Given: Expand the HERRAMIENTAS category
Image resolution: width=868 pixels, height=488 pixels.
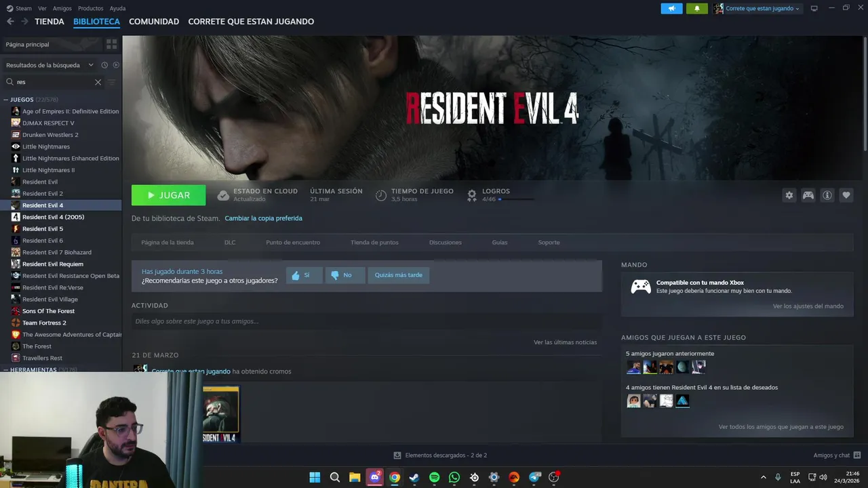Looking at the screenshot, I should point(5,370).
